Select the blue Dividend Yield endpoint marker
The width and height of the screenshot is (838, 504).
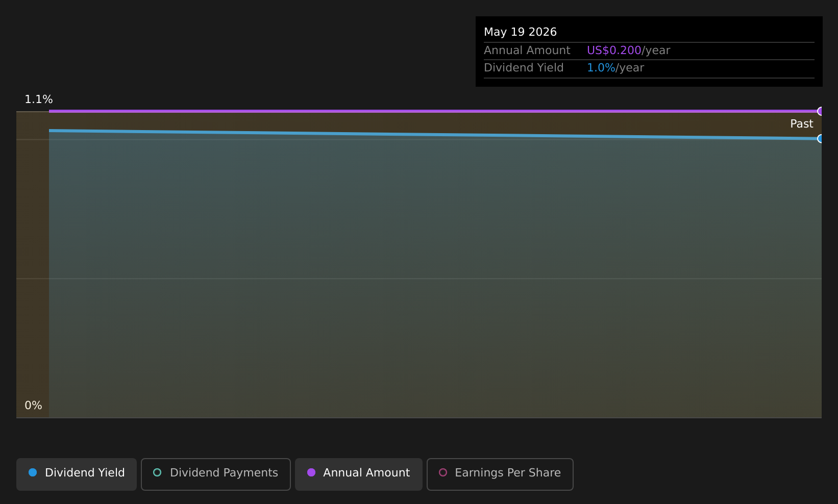[x=821, y=138]
